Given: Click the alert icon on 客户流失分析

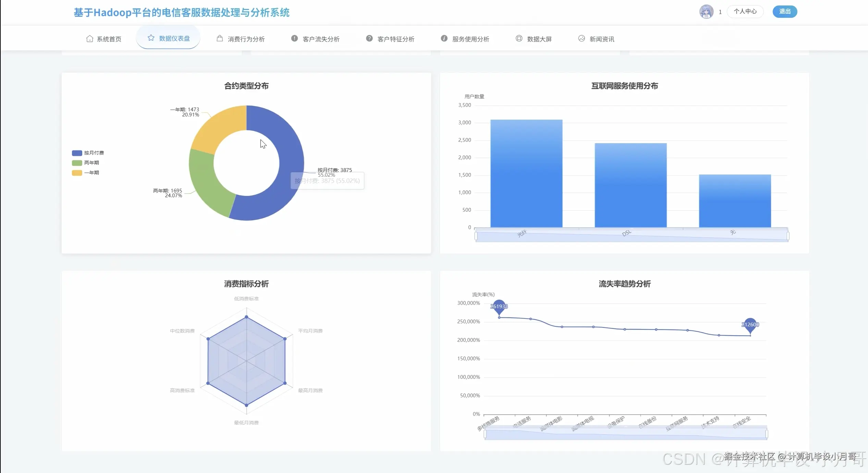Looking at the screenshot, I should [x=294, y=38].
